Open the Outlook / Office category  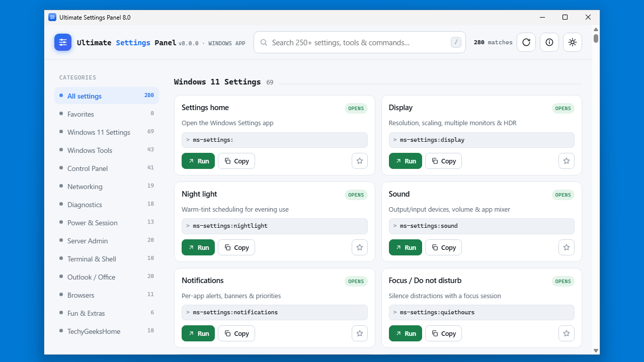coord(107,277)
